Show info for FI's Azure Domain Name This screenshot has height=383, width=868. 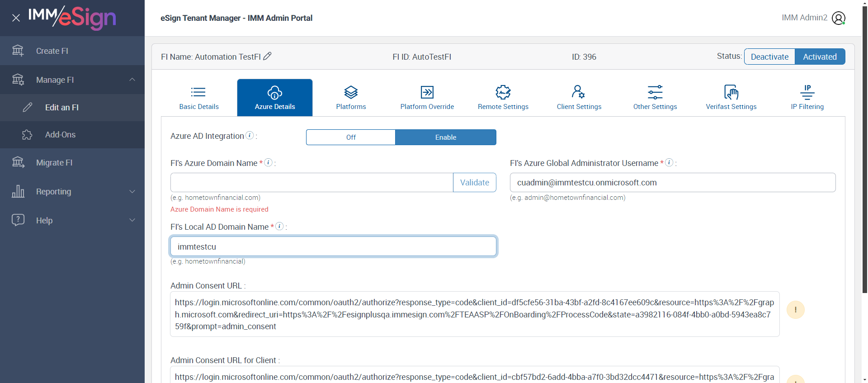[x=269, y=162]
